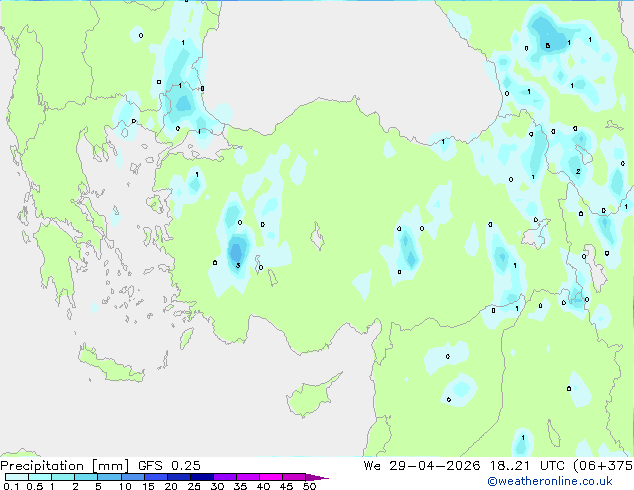The height and width of the screenshot is (490, 634).
Task: Click the '25' legend scale label
Action: click(x=194, y=486)
